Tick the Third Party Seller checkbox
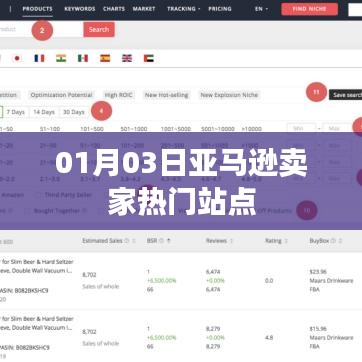The height and width of the screenshot is (362, 362). [x=39, y=195]
